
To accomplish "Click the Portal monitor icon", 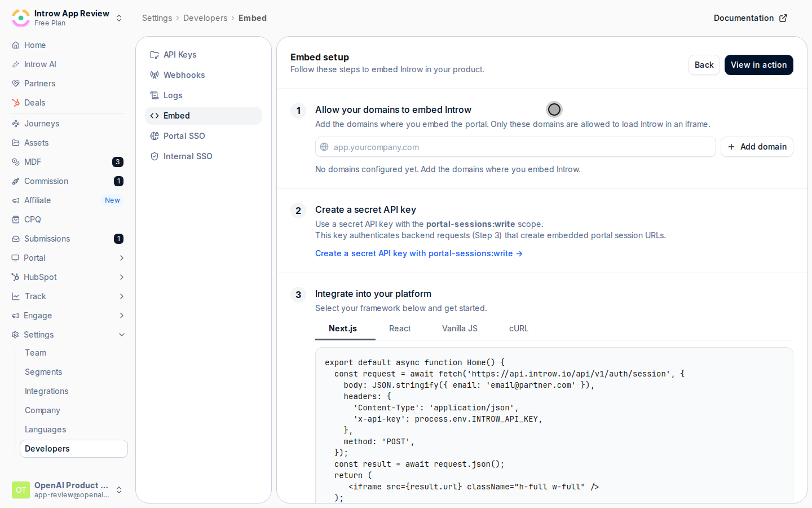I will click(x=15, y=258).
